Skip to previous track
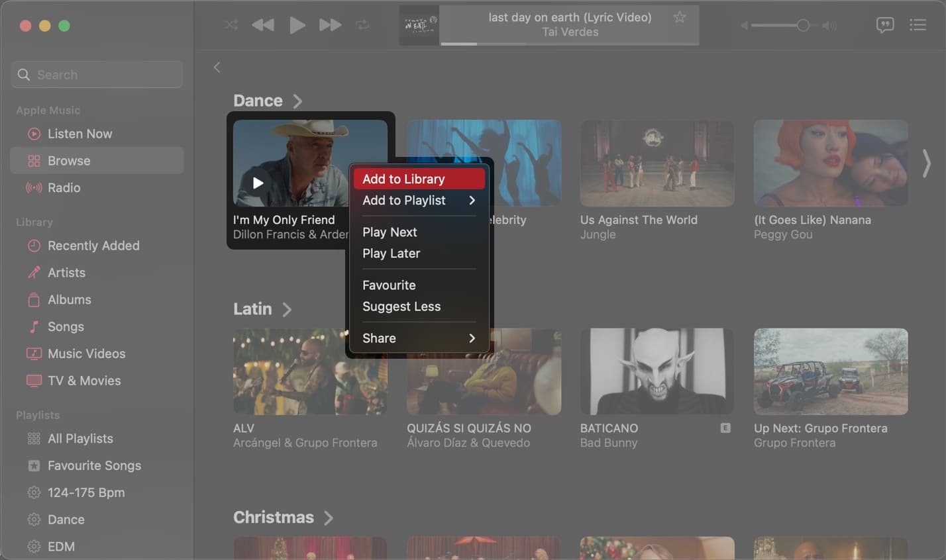946x560 pixels. tap(263, 25)
